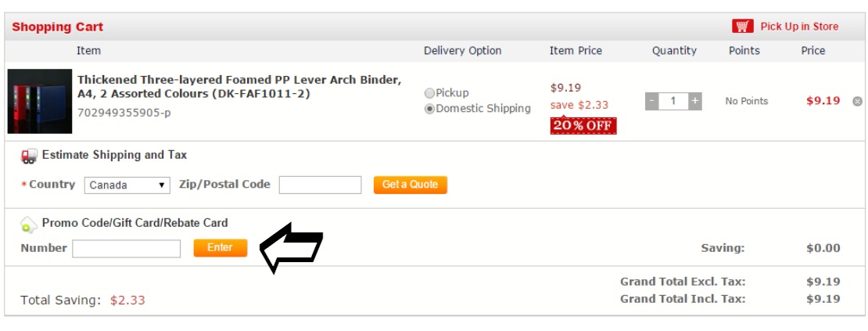The image size is (868, 331).
Task: Click the promo Number input field
Action: [126, 249]
